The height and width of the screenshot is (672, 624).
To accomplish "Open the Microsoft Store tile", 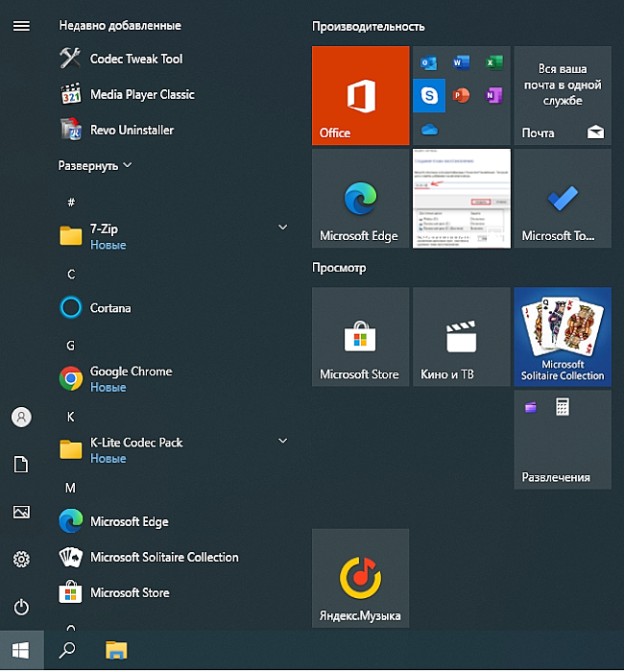I will click(x=360, y=337).
